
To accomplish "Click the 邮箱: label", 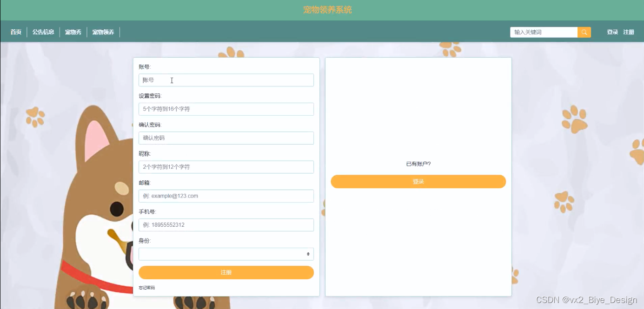I will point(145,183).
